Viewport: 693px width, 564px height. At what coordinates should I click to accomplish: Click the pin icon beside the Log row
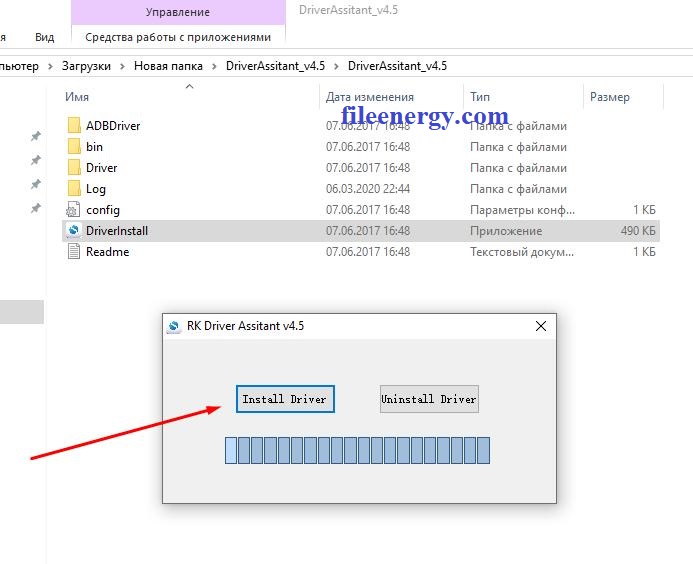click(36, 183)
